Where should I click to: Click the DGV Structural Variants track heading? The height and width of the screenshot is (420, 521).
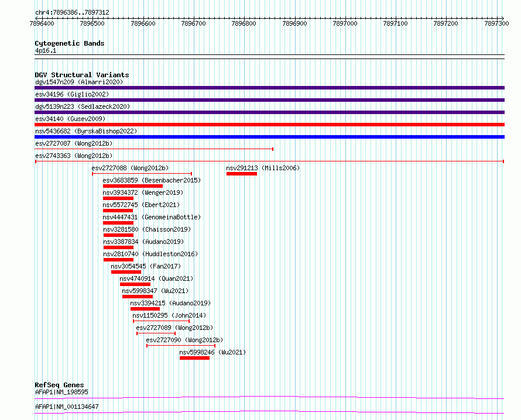82,75
